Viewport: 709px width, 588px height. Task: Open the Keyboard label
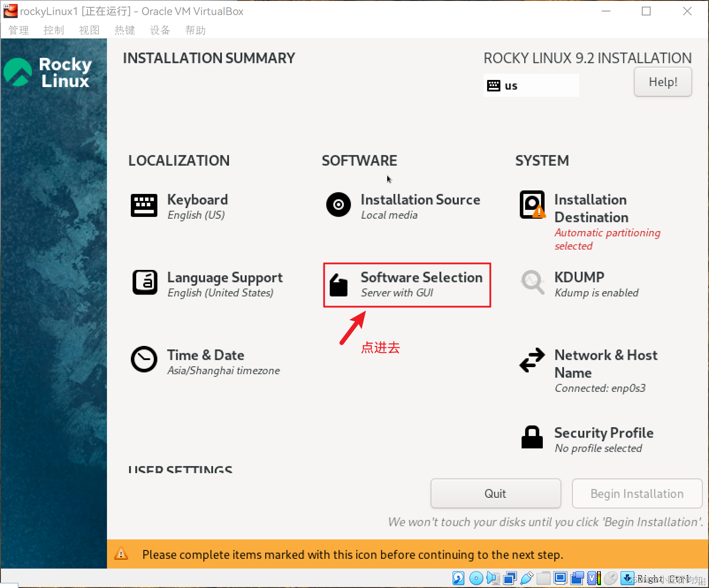point(198,200)
